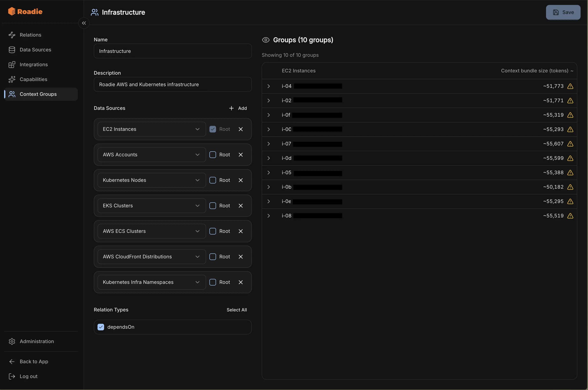The image size is (588, 390).
Task: Remove Kubernetes Nodes data source
Action: (241, 180)
